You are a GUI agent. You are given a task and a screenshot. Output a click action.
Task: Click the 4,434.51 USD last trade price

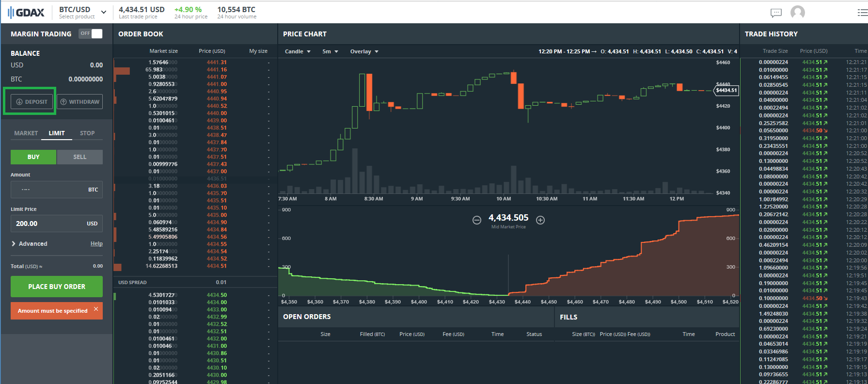click(x=142, y=13)
